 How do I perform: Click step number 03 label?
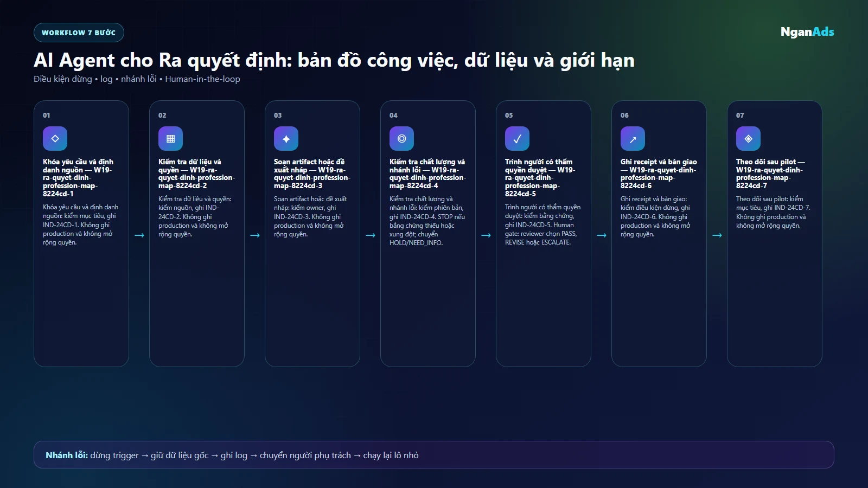coord(278,115)
